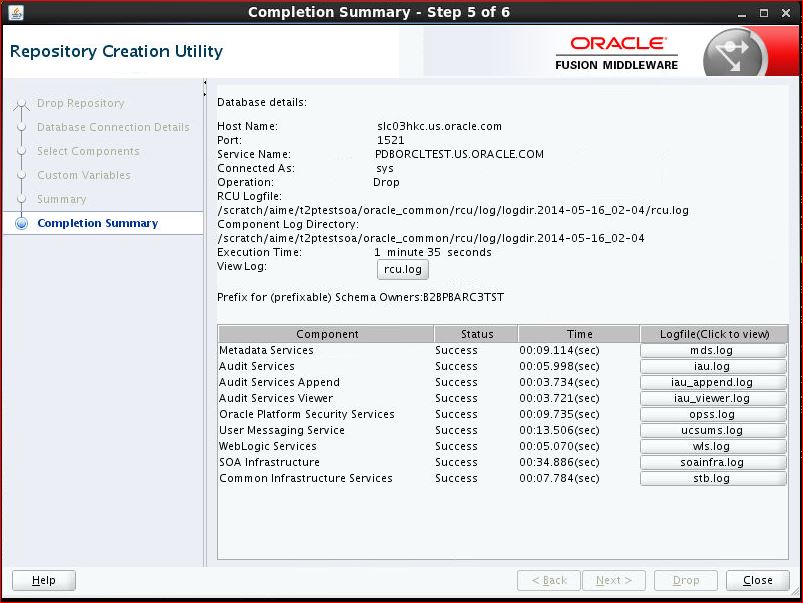Click the Component column header
This screenshot has height=603, width=803.
(x=326, y=334)
